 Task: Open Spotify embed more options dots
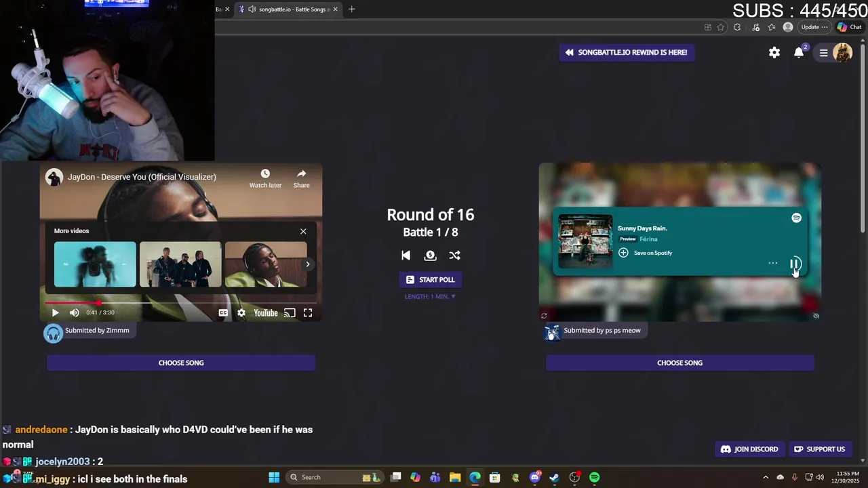point(772,263)
